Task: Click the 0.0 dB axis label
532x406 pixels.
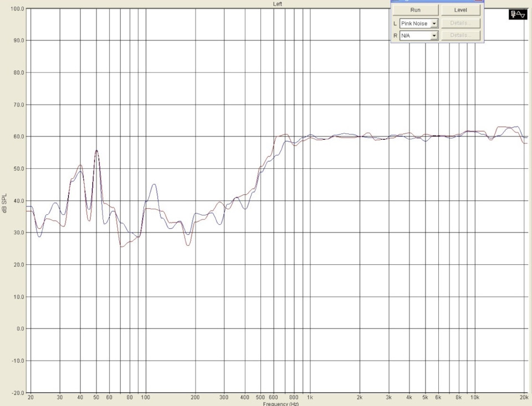Action: pyautogui.click(x=19, y=328)
